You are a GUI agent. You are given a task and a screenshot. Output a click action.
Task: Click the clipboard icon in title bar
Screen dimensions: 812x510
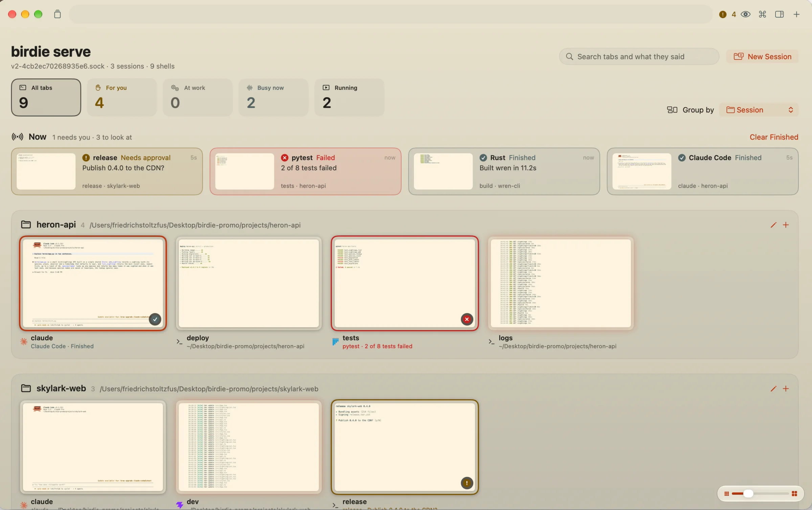pyautogui.click(x=58, y=14)
